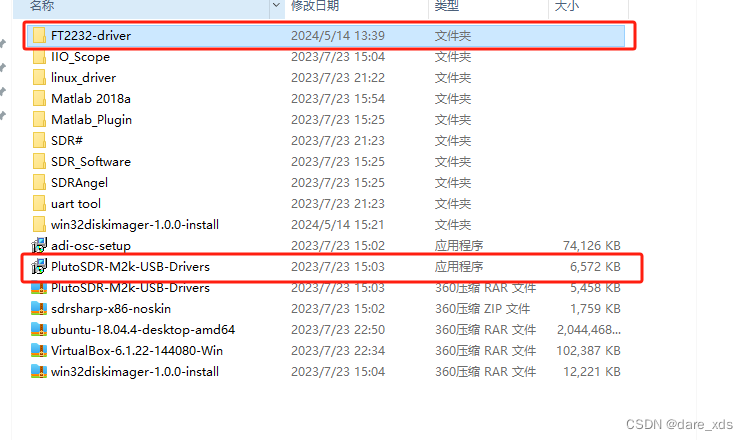Image resolution: width=748 pixels, height=440 pixels.
Task: Select the uart tool folder name
Action: tap(76, 204)
